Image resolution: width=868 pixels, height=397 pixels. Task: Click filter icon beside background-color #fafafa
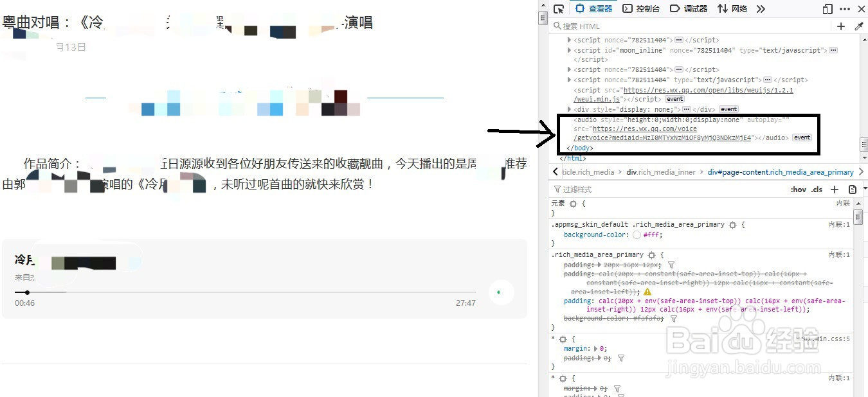[x=673, y=319]
